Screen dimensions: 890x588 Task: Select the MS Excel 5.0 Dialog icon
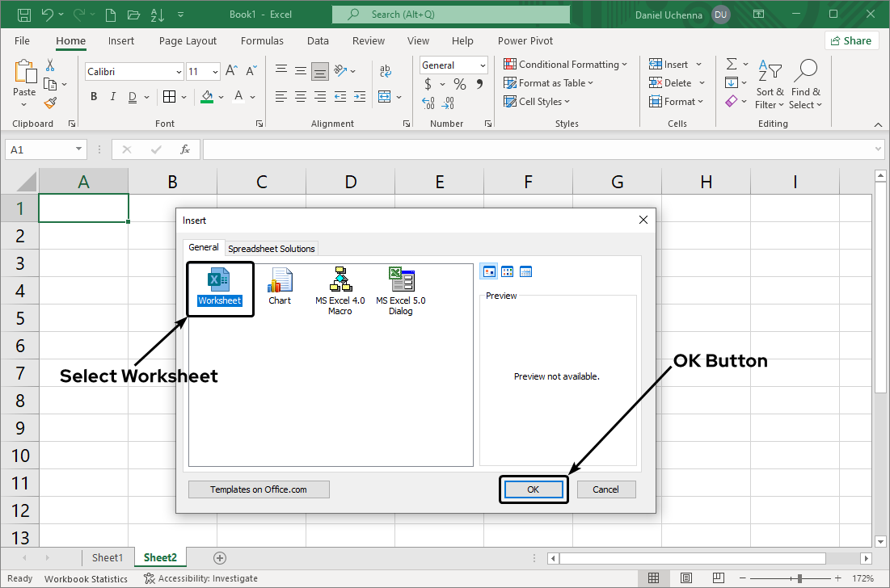(x=400, y=280)
